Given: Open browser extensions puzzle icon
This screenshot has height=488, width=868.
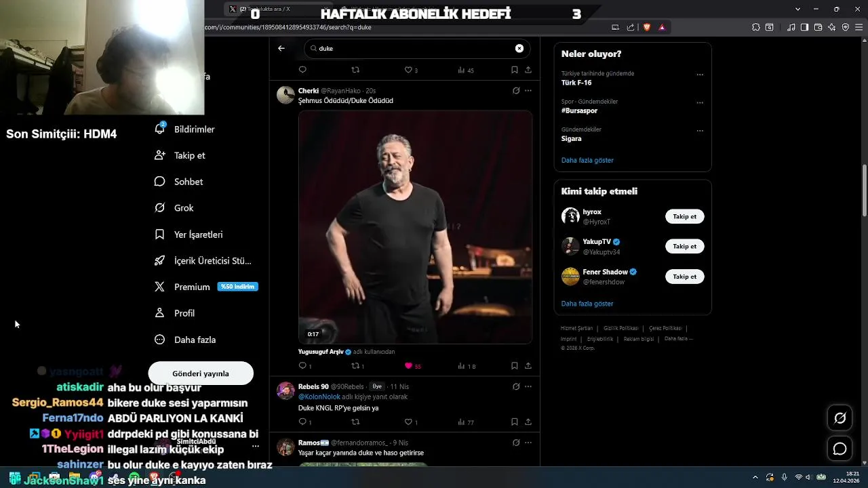Looking at the screenshot, I should pos(756,27).
